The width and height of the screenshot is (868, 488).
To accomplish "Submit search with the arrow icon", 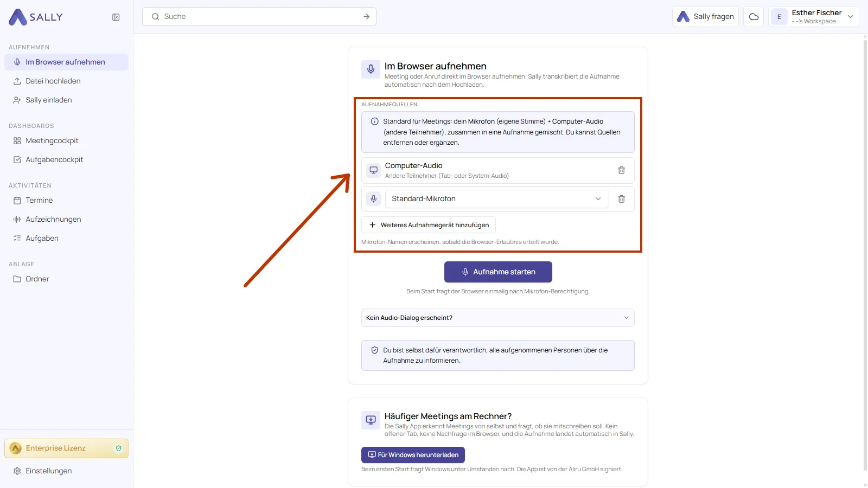I will click(367, 17).
